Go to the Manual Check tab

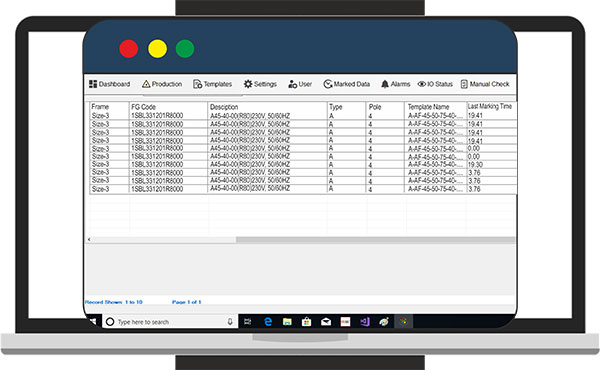485,84
